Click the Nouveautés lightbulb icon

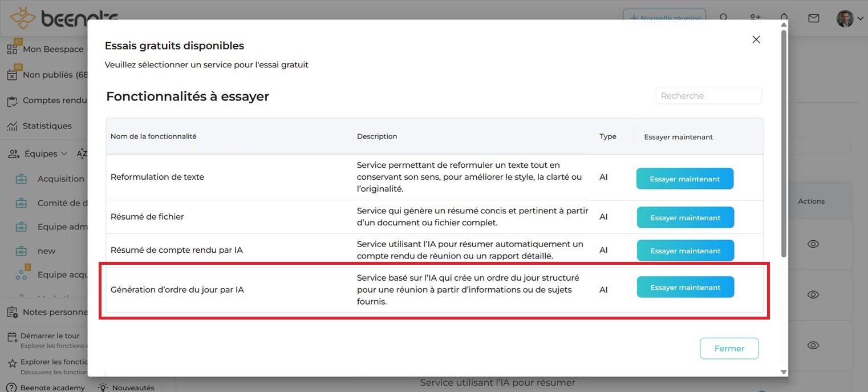103,387
